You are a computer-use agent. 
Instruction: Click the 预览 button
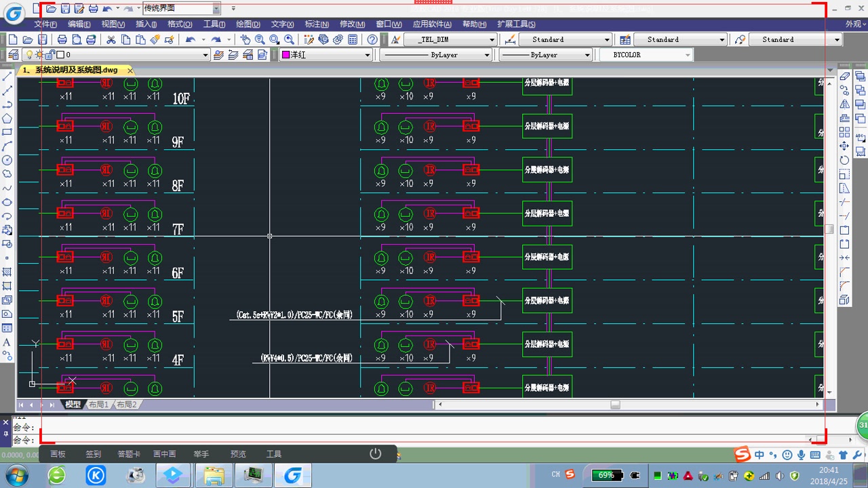(238, 454)
